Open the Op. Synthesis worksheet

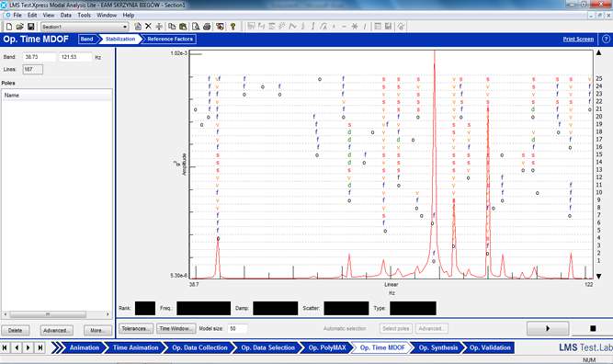437,347
